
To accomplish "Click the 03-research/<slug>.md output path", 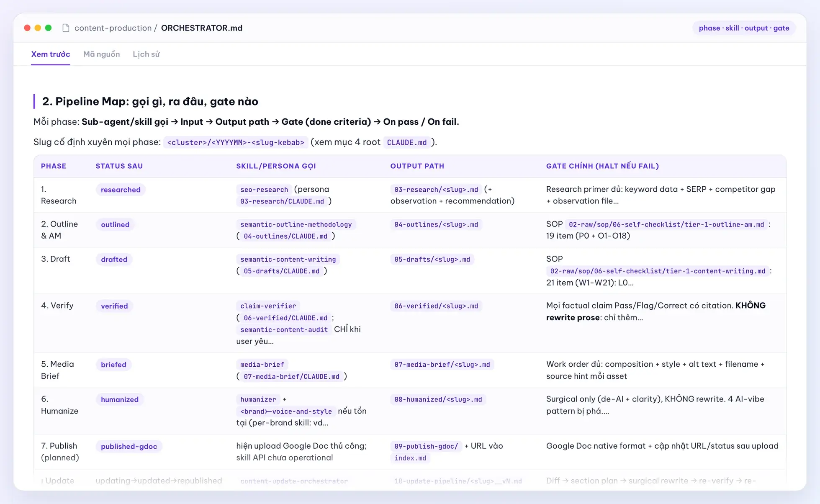I will (436, 190).
